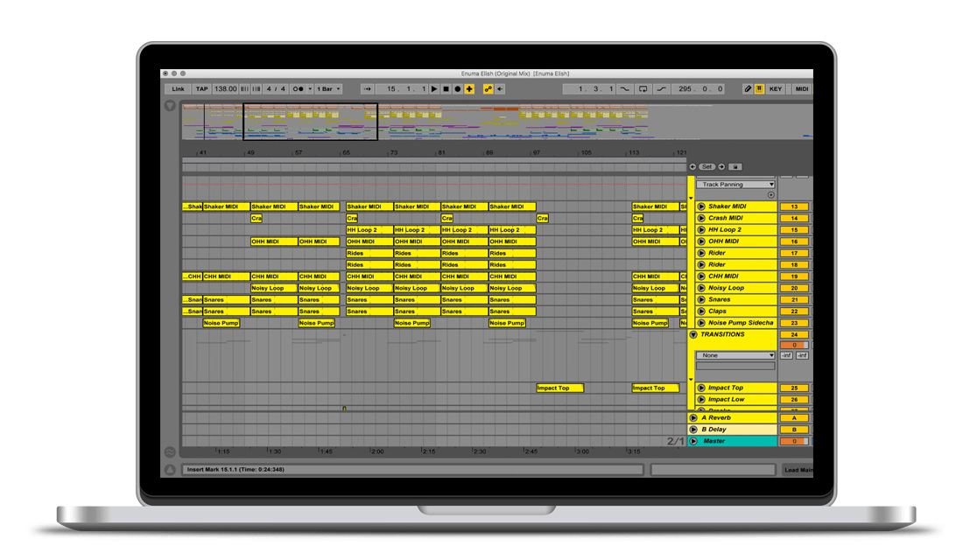
Task: Click the loop length 295. 0. 0 field
Action: pos(699,89)
